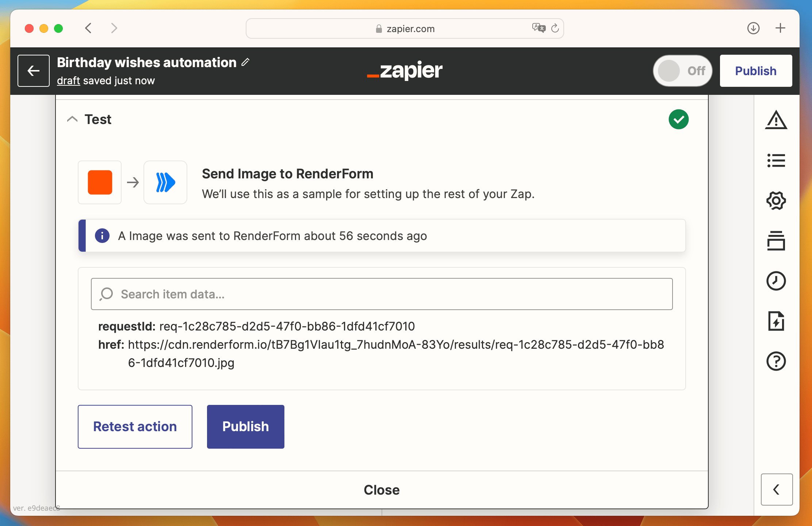
Task: Open the outline list sidebar icon
Action: [776, 160]
